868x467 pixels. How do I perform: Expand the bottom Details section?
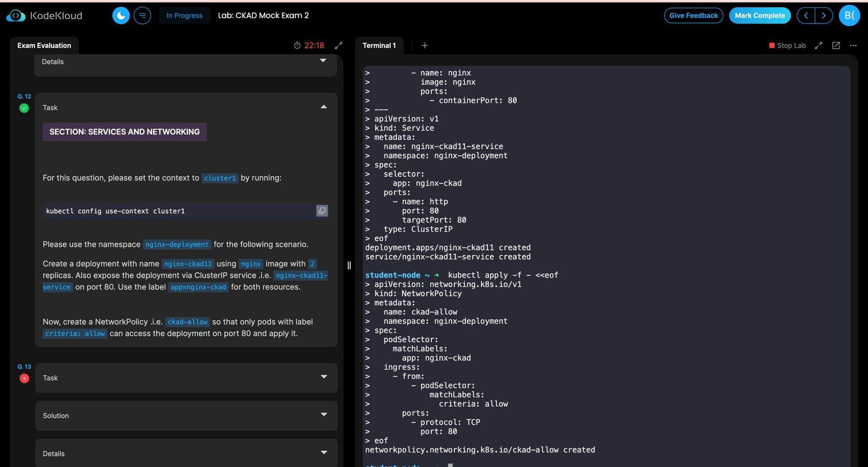coord(324,453)
